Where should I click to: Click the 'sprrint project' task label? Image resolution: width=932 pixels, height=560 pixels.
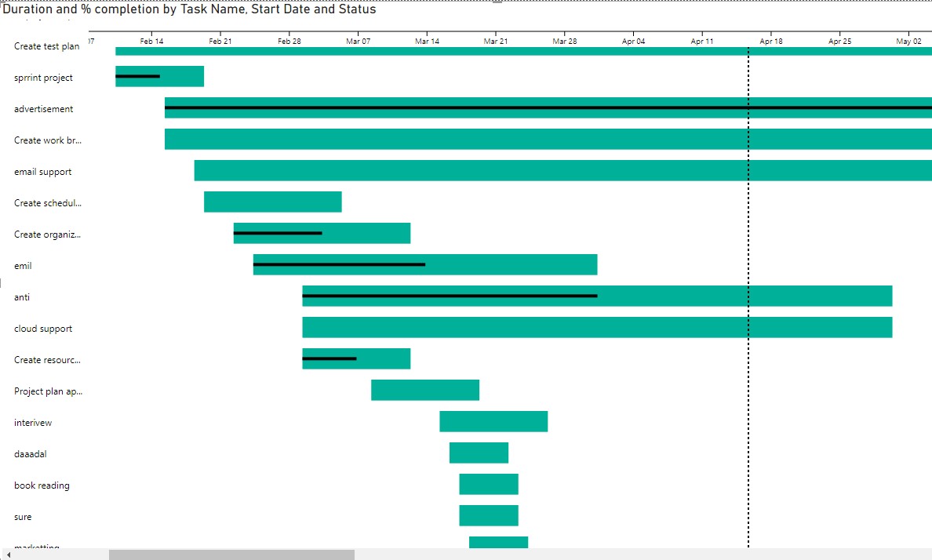(43, 78)
